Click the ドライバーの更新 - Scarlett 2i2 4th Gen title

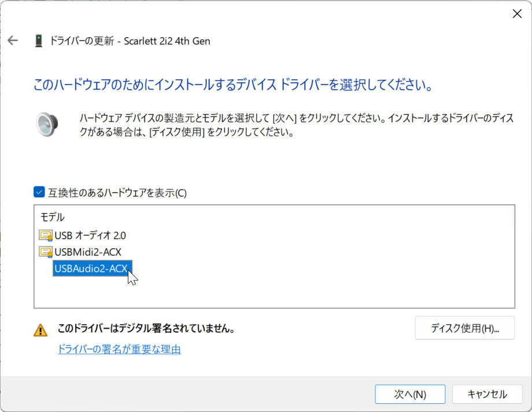(130, 41)
